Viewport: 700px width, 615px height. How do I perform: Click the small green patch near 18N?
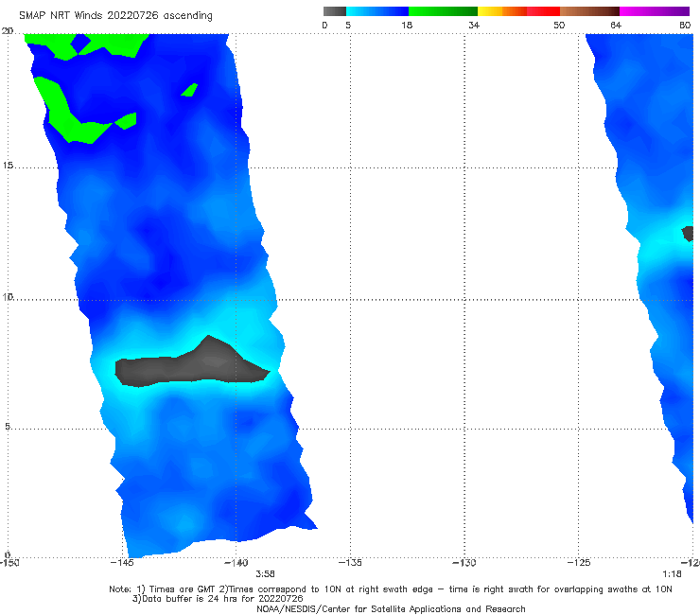pos(190,90)
